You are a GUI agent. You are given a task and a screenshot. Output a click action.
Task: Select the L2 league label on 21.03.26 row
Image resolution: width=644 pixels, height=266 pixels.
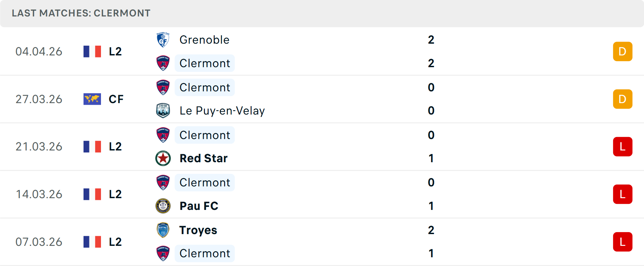click(115, 146)
